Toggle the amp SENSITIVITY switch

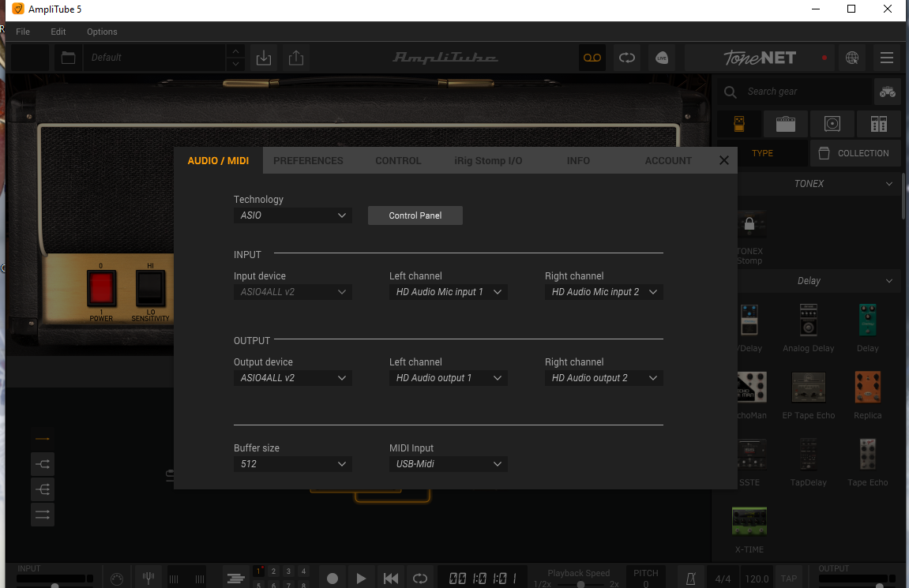point(150,288)
